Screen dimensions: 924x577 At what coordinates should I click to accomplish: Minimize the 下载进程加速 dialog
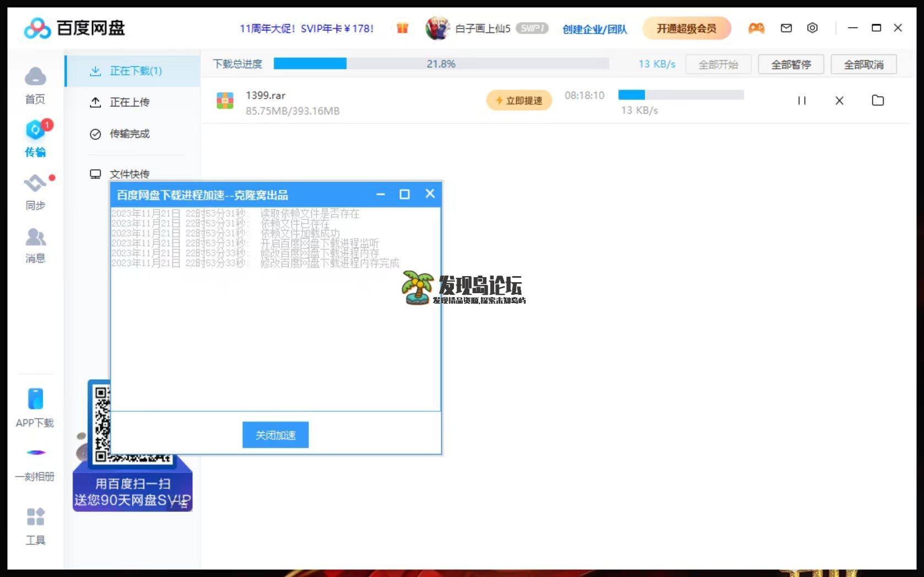pyautogui.click(x=380, y=195)
